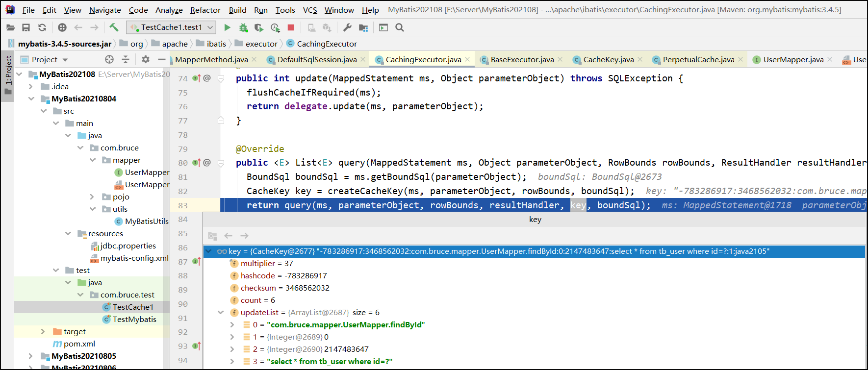This screenshot has height=370, width=868.
Task: Click the Synchronize refresh icon
Action: pos(42,28)
